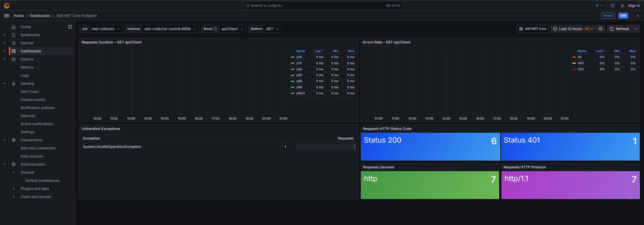Viewport: 644px width, 225px height.
Task: Click the Home house icon in sidebar
Action: 14,27
